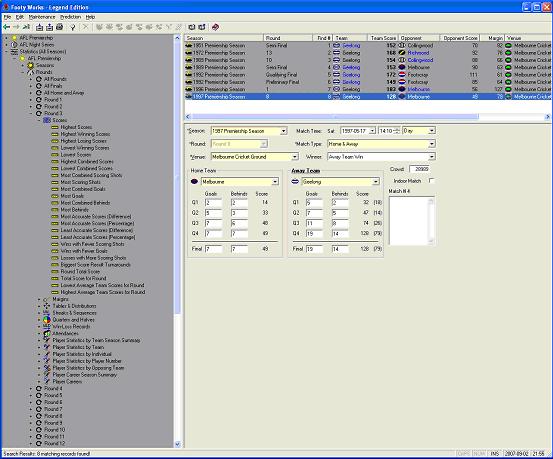The image size is (553, 459).
Task: Click the red icon at toolbar end
Action: 215,27
